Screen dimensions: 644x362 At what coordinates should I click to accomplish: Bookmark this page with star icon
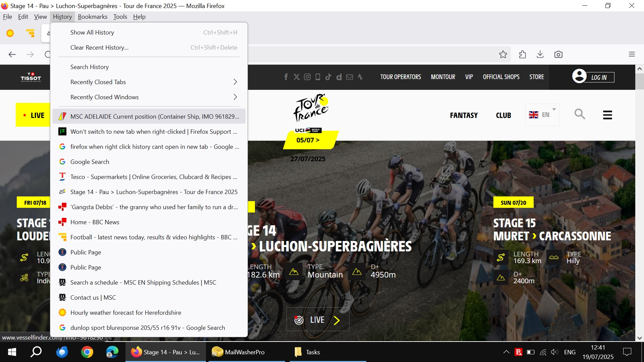[x=503, y=54]
